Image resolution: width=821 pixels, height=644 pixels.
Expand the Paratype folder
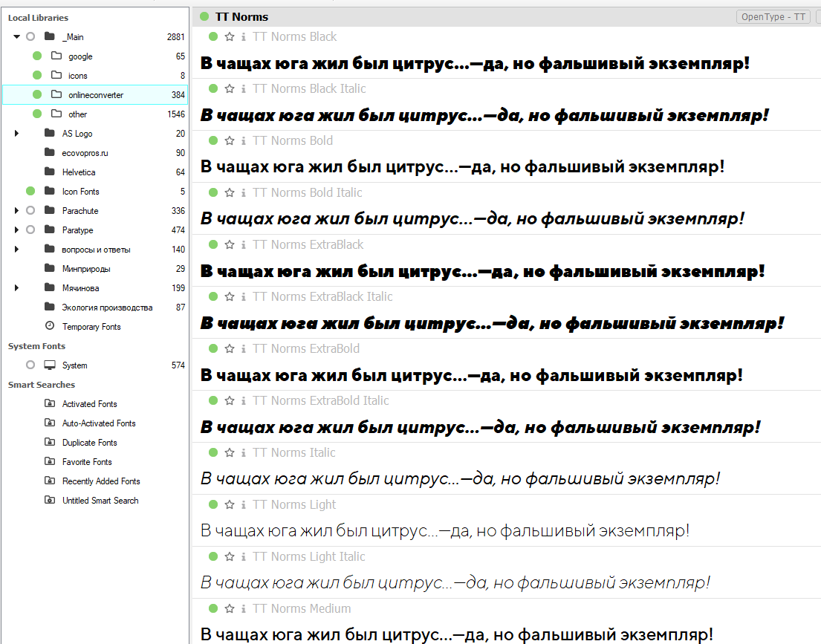17,230
